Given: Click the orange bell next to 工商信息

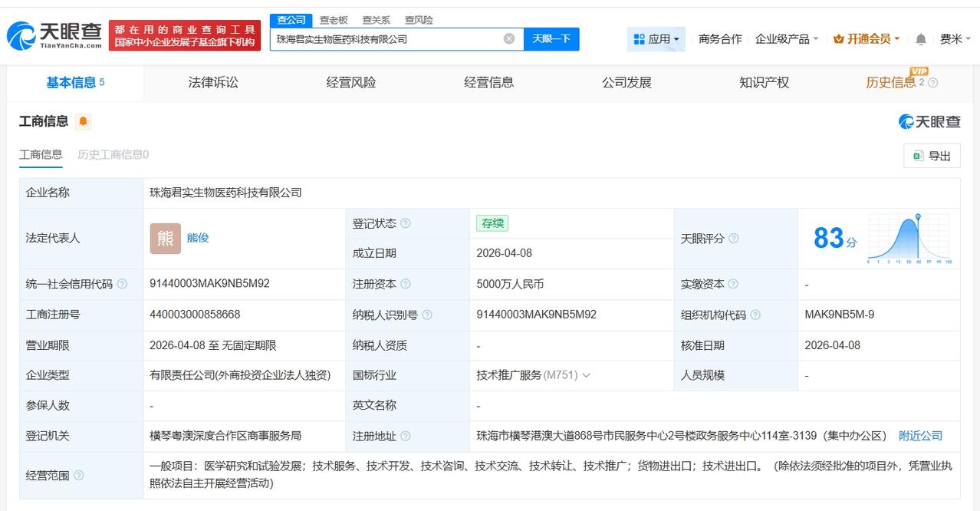Looking at the screenshot, I should point(82,121).
